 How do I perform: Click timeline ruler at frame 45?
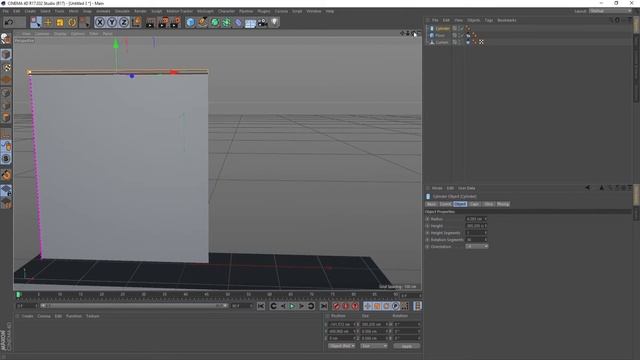tap(207, 294)
